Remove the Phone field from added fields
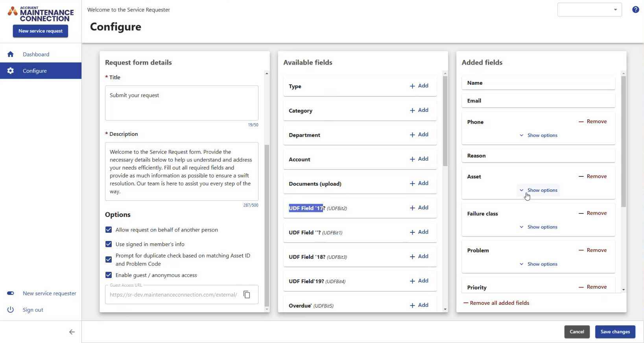 592,122
